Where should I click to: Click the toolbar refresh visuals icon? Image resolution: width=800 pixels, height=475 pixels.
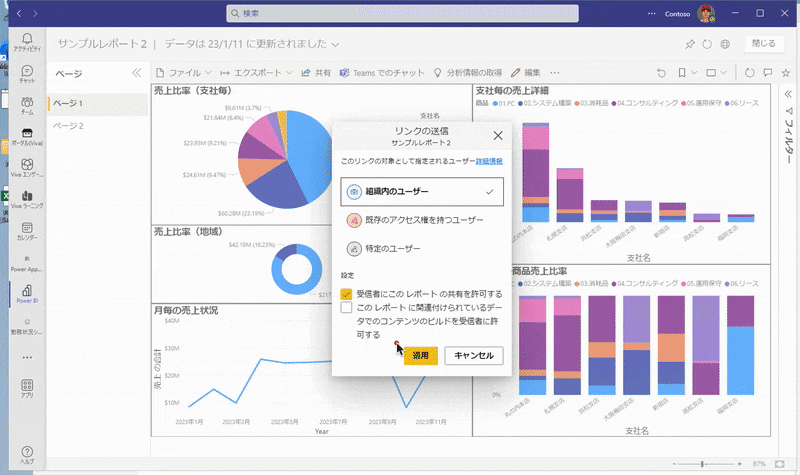(749, 73)
